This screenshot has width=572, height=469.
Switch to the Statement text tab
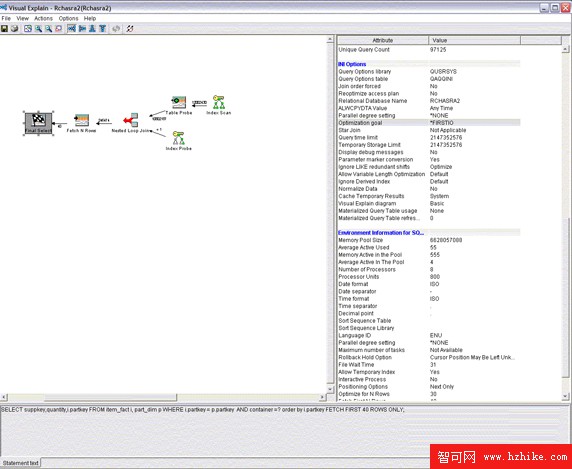pyautogui.click(x=20, y=463)
